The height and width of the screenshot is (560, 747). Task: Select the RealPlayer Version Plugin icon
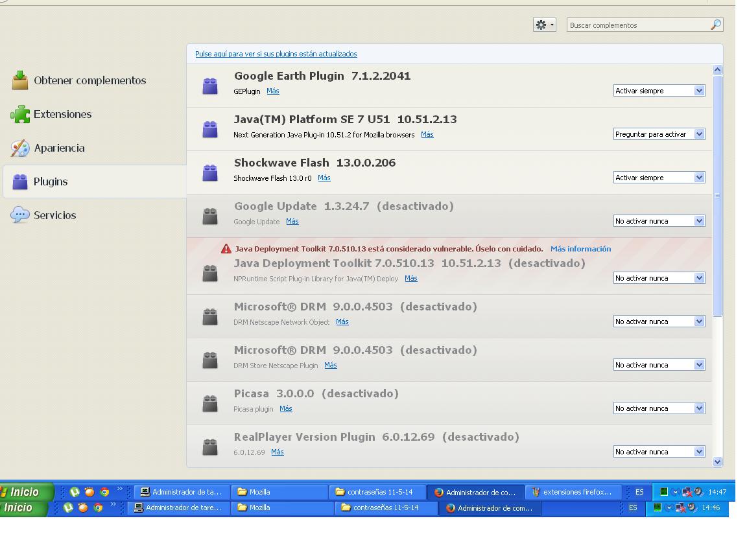[210, 447]
